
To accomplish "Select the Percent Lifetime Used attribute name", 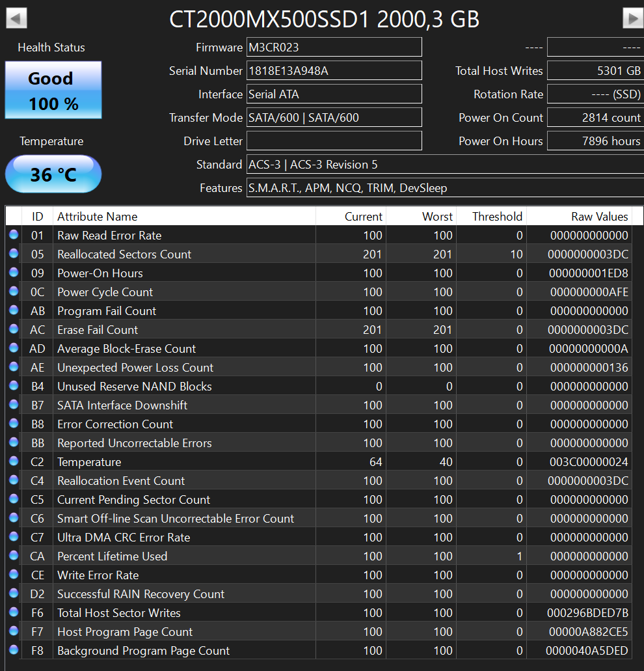I will tap(112, 556).
